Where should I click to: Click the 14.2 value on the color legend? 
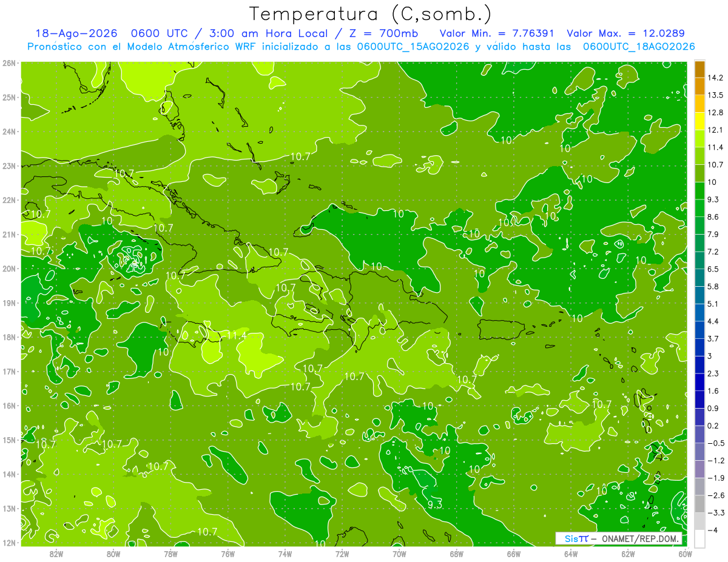pyautogui.click(x=715, y=78)
